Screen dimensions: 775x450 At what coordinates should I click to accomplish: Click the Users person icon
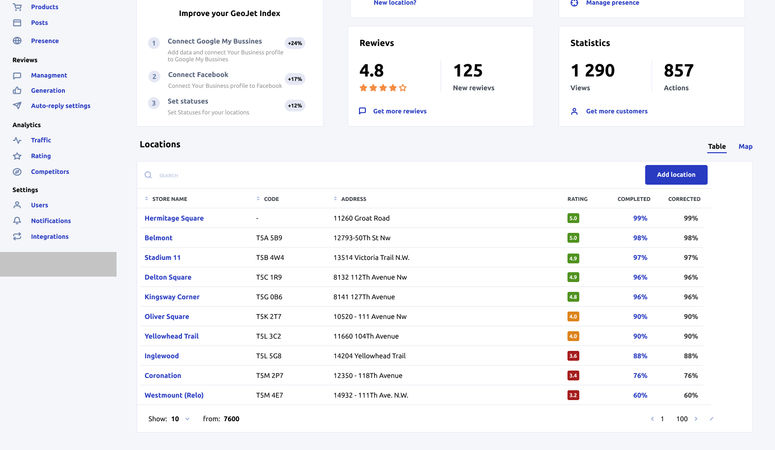coord(17,205)
